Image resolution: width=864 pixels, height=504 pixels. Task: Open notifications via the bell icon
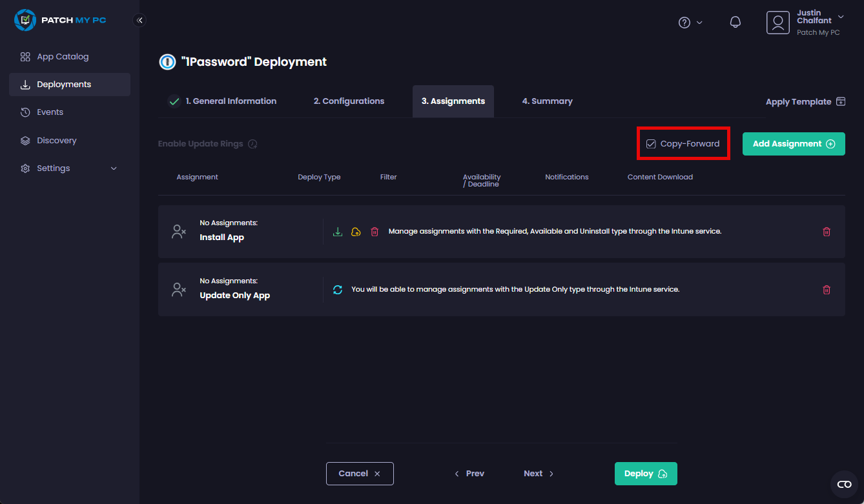[735, 22]
